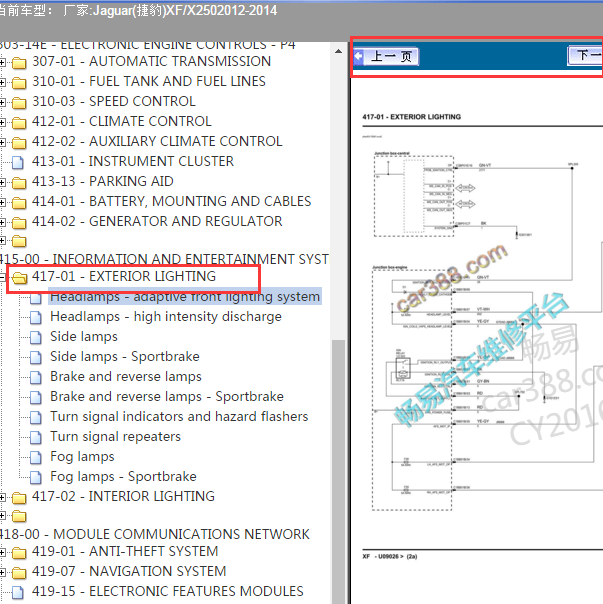Image resolution: width=603 pixels, height=604 pixels.
Task: Click the tree panel scroll up arrow
Action: click(x=338, y=51)
